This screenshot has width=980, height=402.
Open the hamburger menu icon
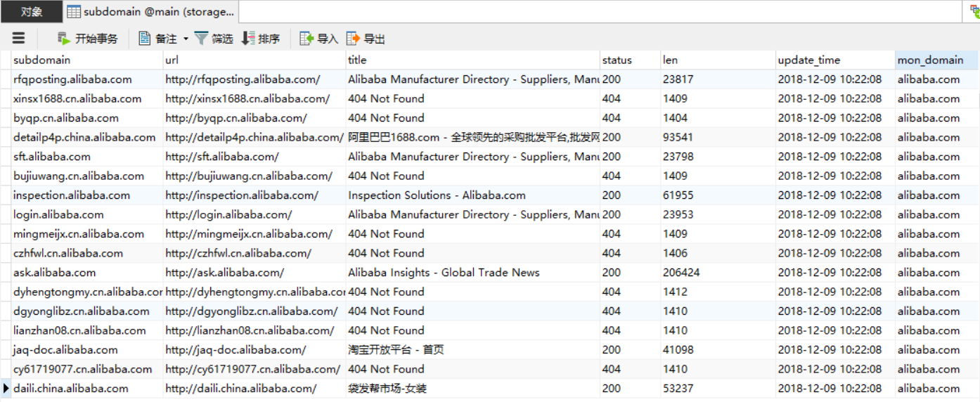(19, 39)
